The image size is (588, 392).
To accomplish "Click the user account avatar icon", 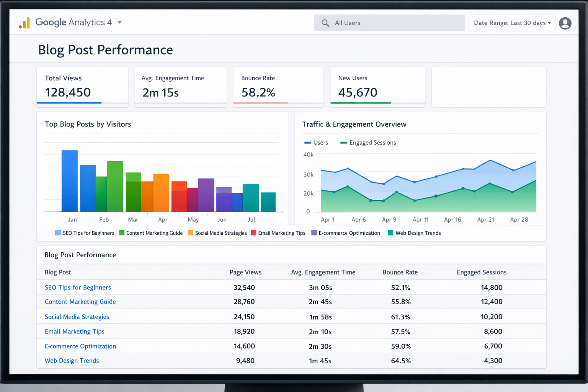I will point(565,23).
